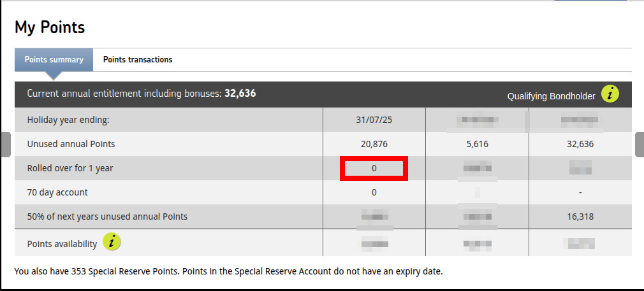Click the 32,636 unused annual Points cell
Image resolution: width=644 pixels, height=291 pixels.
[580, 144]
